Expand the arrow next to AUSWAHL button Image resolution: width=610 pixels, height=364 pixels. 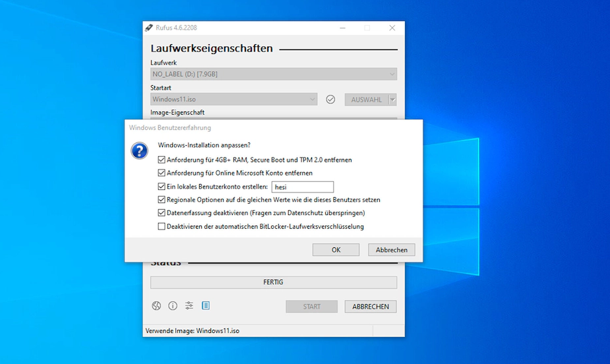(x=392, y=100)
